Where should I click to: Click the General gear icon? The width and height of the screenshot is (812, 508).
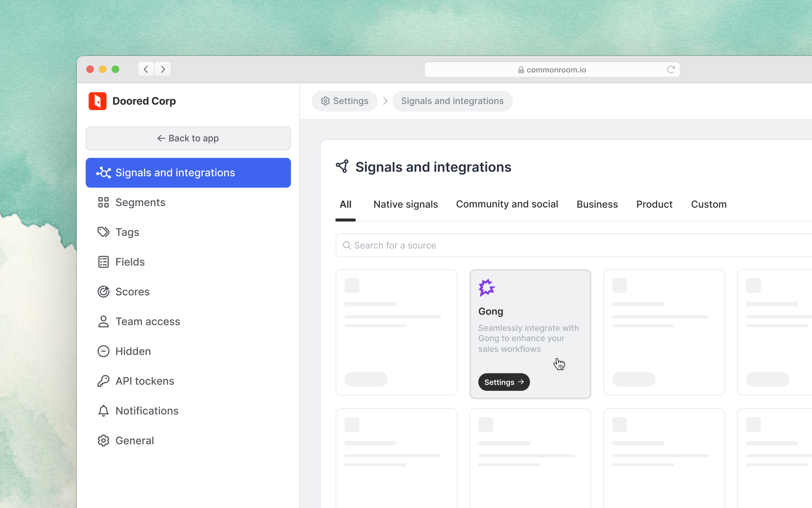coord(103,440)
